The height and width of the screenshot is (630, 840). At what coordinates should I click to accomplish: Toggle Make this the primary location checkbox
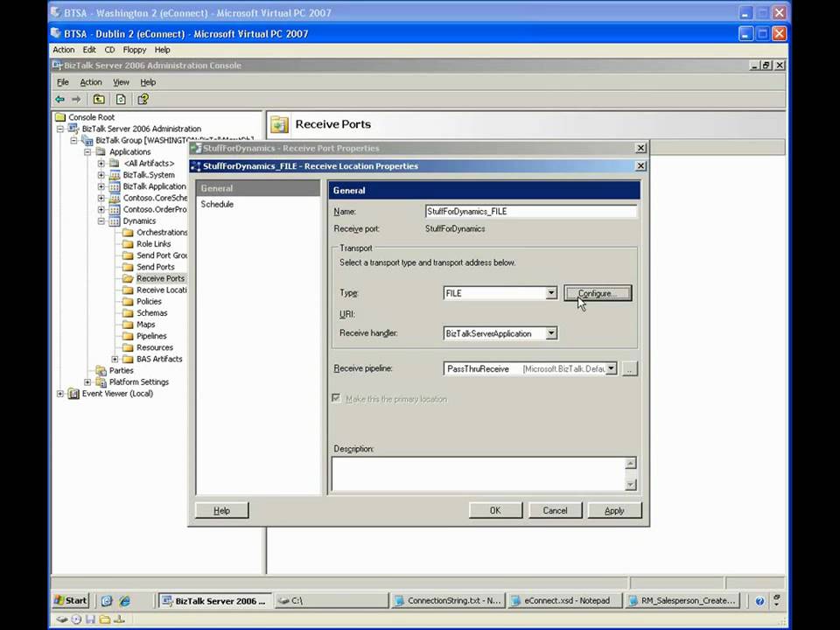pos(336,398)
